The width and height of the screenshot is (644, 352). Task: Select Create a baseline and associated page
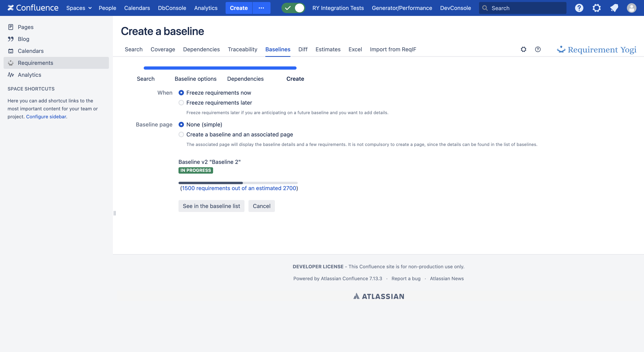181,135
